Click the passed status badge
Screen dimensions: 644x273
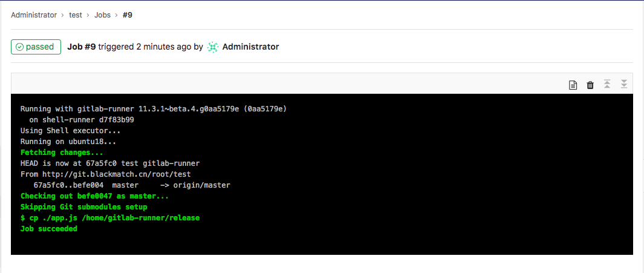36,47
